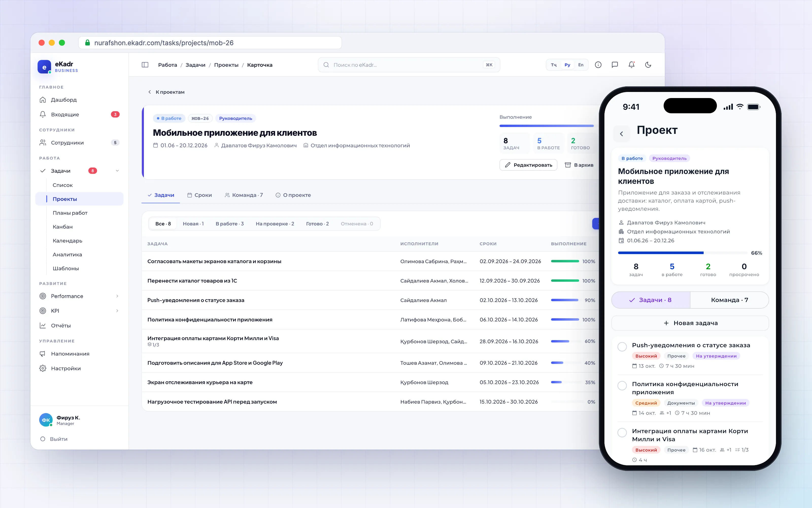Go back via К проектам link

point(166,92)
